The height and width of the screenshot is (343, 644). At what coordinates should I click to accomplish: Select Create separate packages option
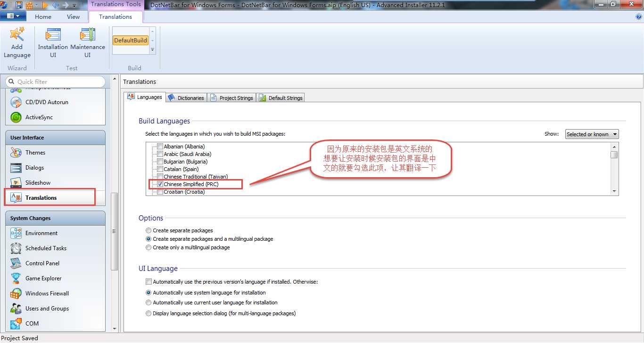[x=149, y=230]
